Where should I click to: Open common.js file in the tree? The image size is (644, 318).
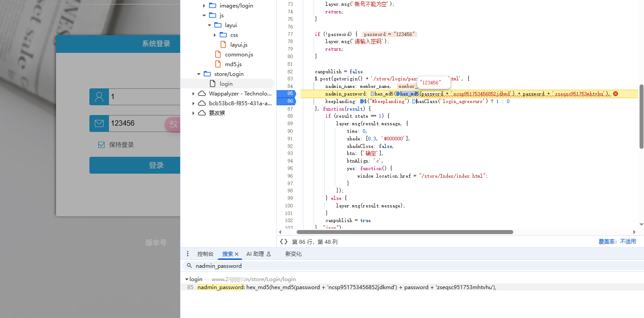coord(238,55)
